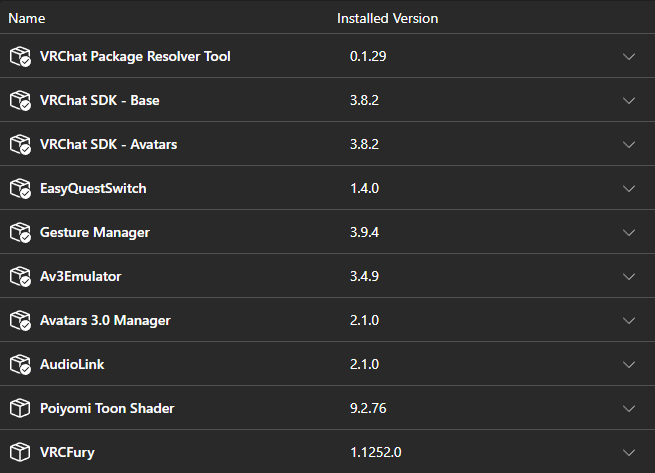Expand Avatars 3.0 Manager version chevron
This screenshot has width=655, height=473.
629,320
